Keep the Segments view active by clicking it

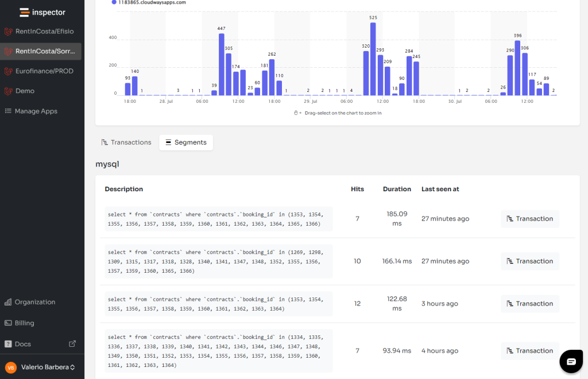(x=185, y=142)
